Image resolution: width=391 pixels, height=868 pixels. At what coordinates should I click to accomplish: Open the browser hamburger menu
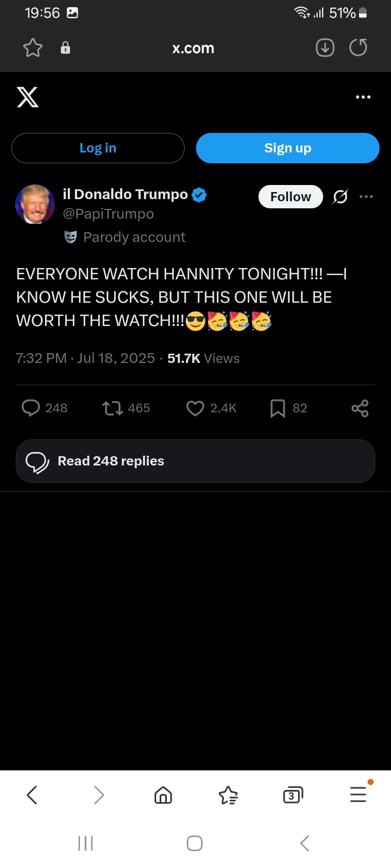coord(358,794)
